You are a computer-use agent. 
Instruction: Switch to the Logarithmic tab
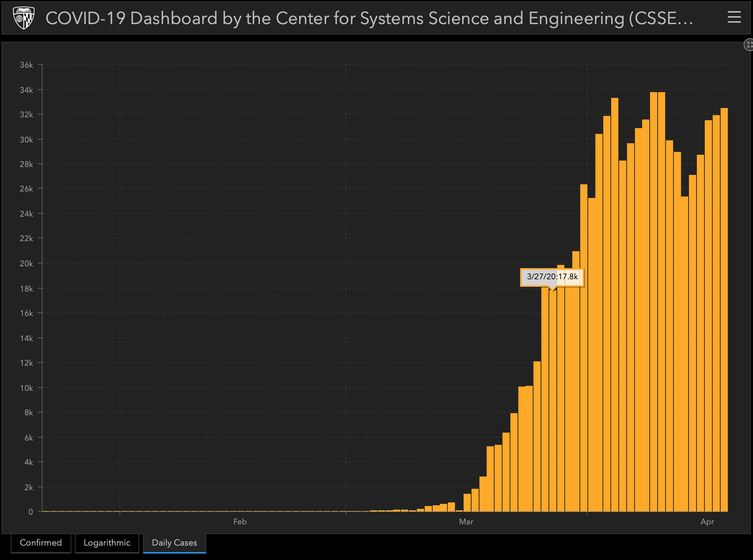(x=107, y=543)
